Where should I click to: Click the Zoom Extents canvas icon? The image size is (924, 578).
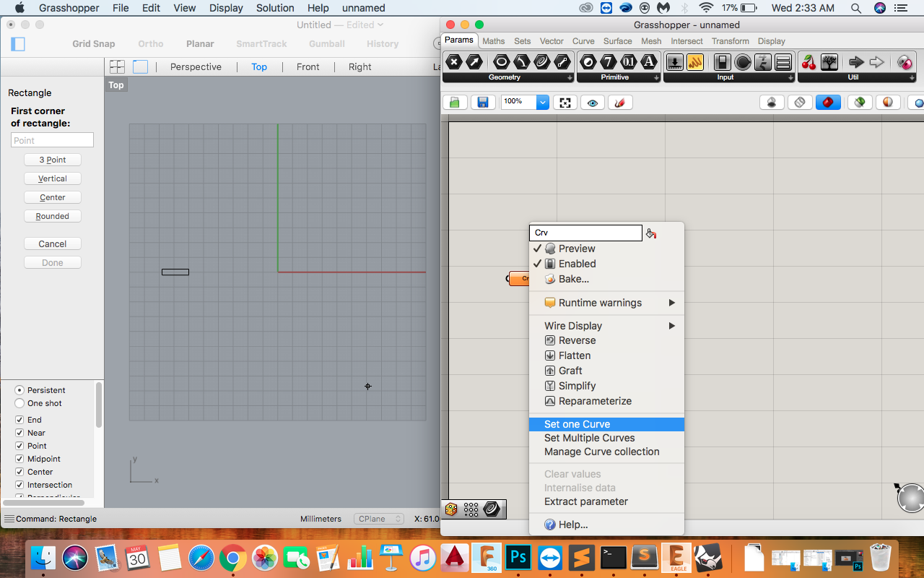(565, 103)
